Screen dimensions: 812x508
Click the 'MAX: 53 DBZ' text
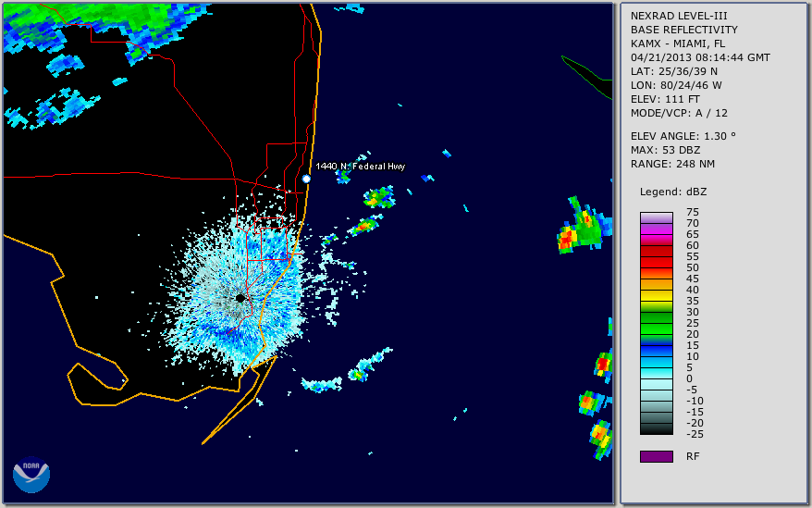[666, 150]
